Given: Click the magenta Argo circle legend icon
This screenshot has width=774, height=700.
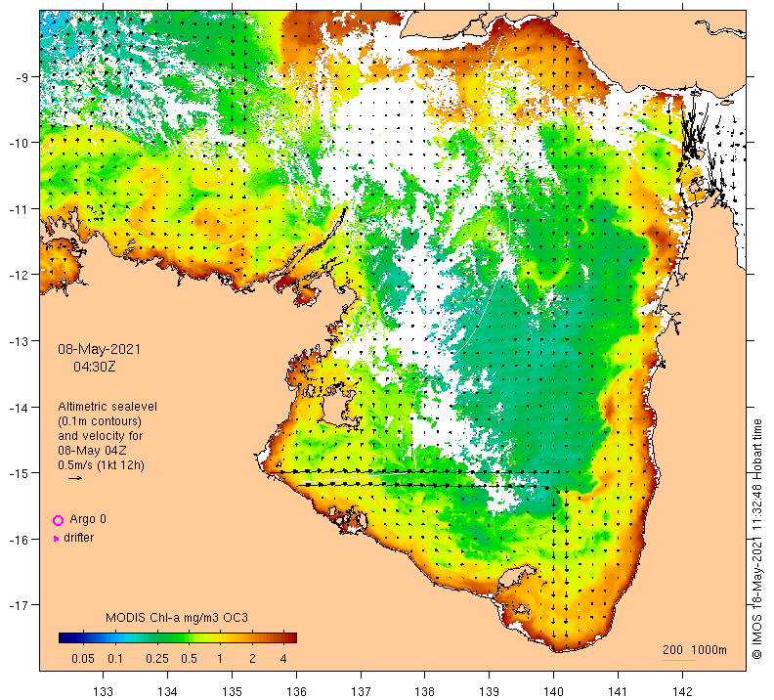Looking at the screenshot, I should 59,520.
